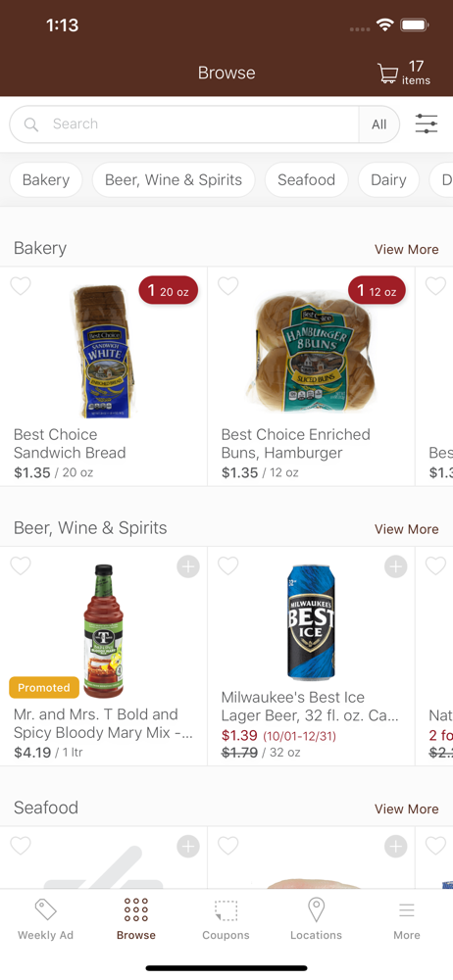This screenshot has width=453, height=980.
Task: Open the shopping cart with 17 items
Action: tap(404, 73)
